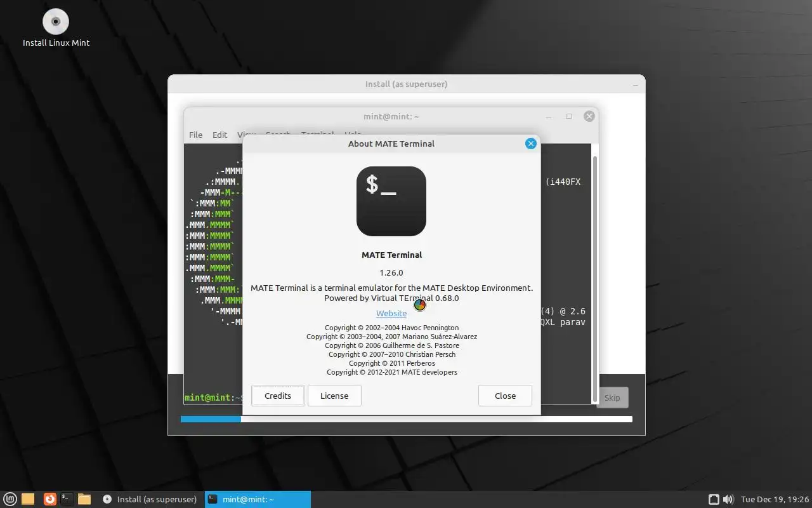Screen dimensions: 812x508
Task: View the License in the About dialog
Action: click(334, 396)
